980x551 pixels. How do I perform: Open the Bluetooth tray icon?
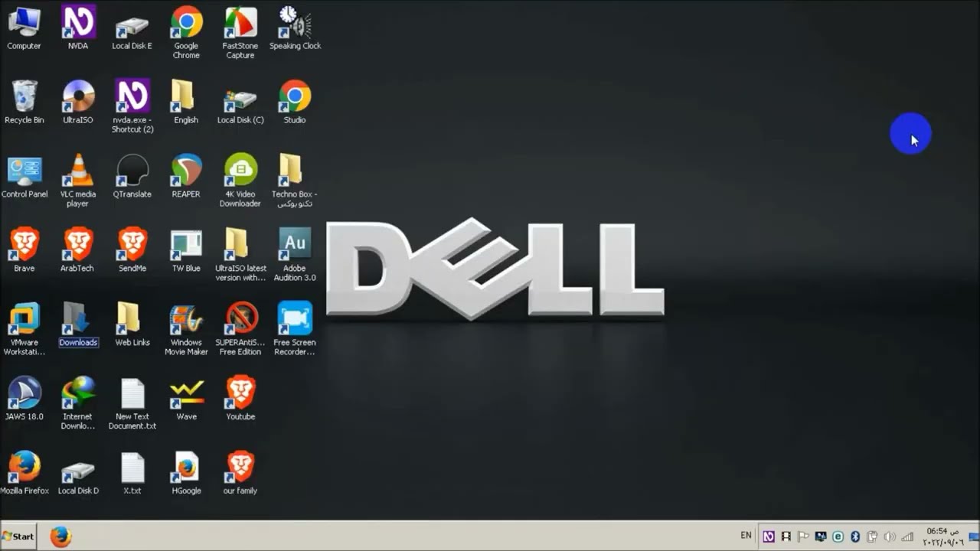pyautogui.click(x=855, y=536)
